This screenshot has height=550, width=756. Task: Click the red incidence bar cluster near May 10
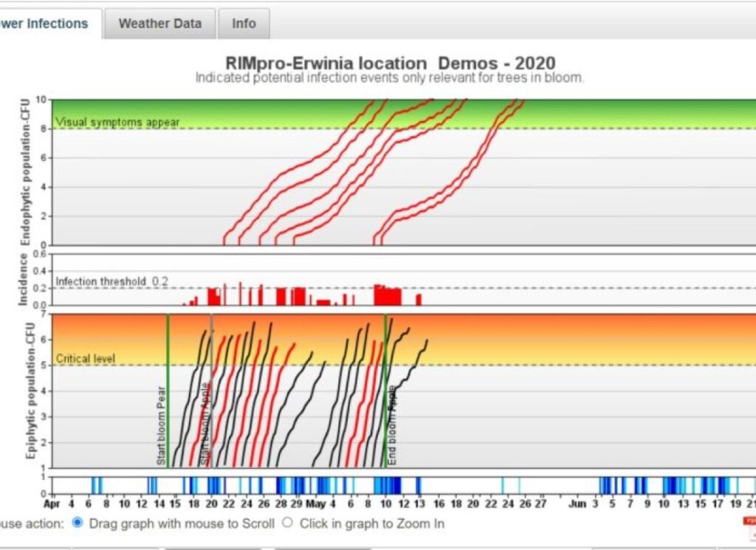[388, 295]
